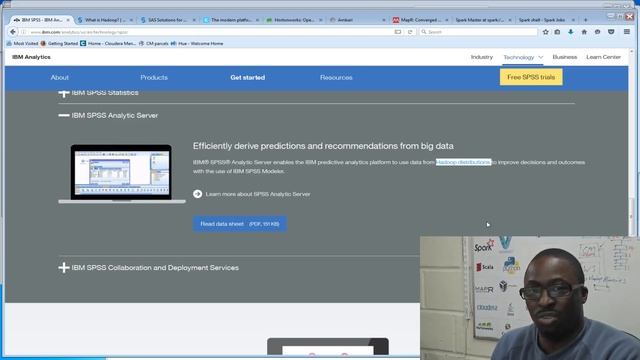640x360 pixels.
Task: Click the Read data sheet PDF button
Action: click(240, 224)
